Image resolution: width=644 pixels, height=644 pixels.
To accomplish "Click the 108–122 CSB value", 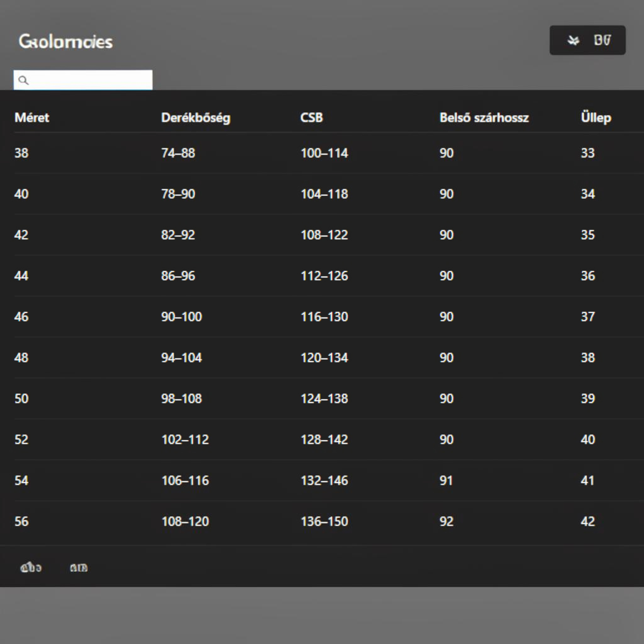I will coord(324,235).
